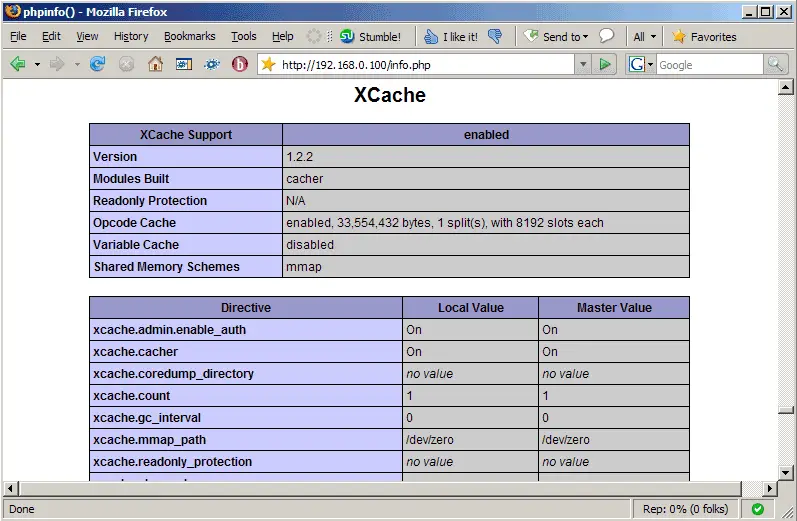Open the Back history dropdown arrow
This screenshot has height=521, width=797.
point(37,65)
